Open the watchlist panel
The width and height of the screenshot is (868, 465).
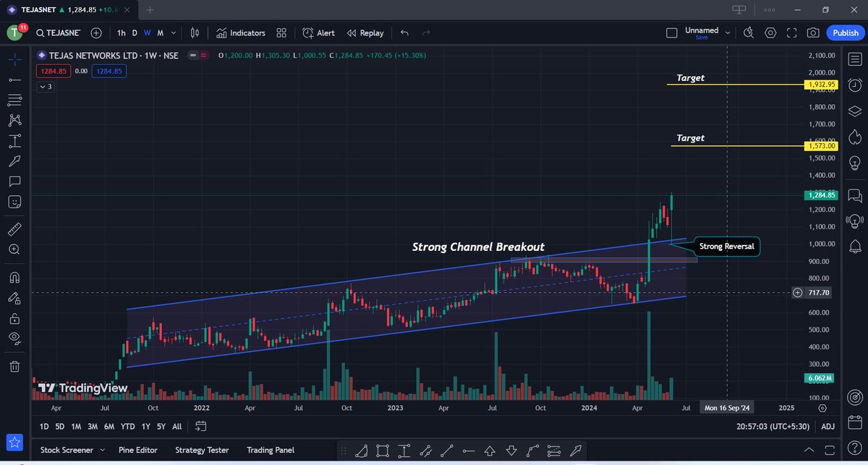854,59
